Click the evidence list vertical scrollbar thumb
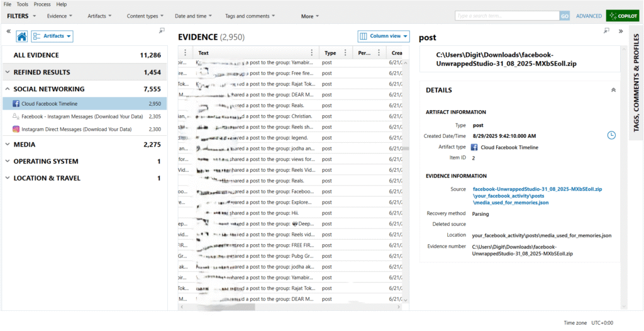Image resolution: width=644 pixels, height=331 pixels. pyautogui.click(x=406, y=149)
